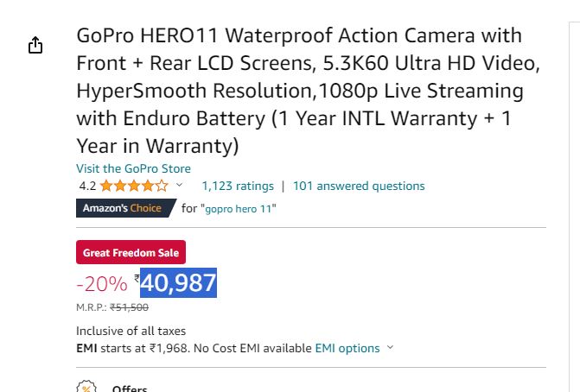580x392 pixels.
Task: Click the share icon beside product title
Action: 35,45
